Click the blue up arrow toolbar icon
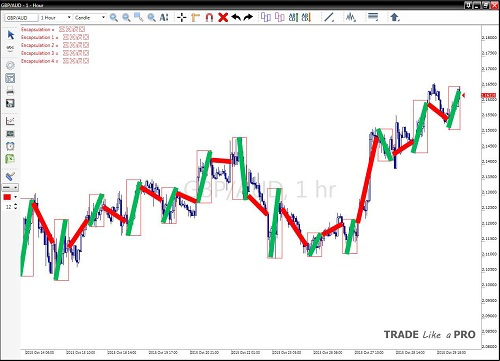The width and height of the screenshot is (500, 361). (395, 17)
